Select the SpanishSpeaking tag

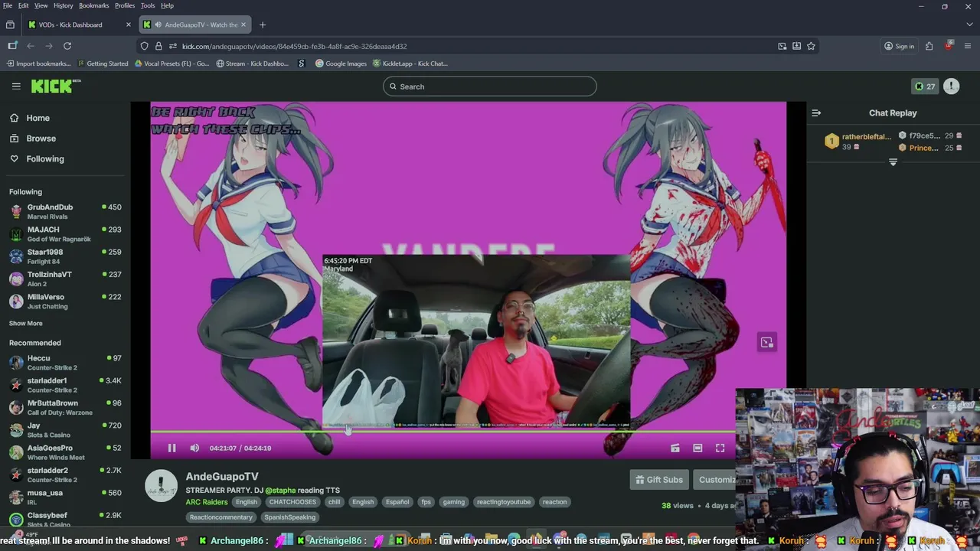pos(289,517)
